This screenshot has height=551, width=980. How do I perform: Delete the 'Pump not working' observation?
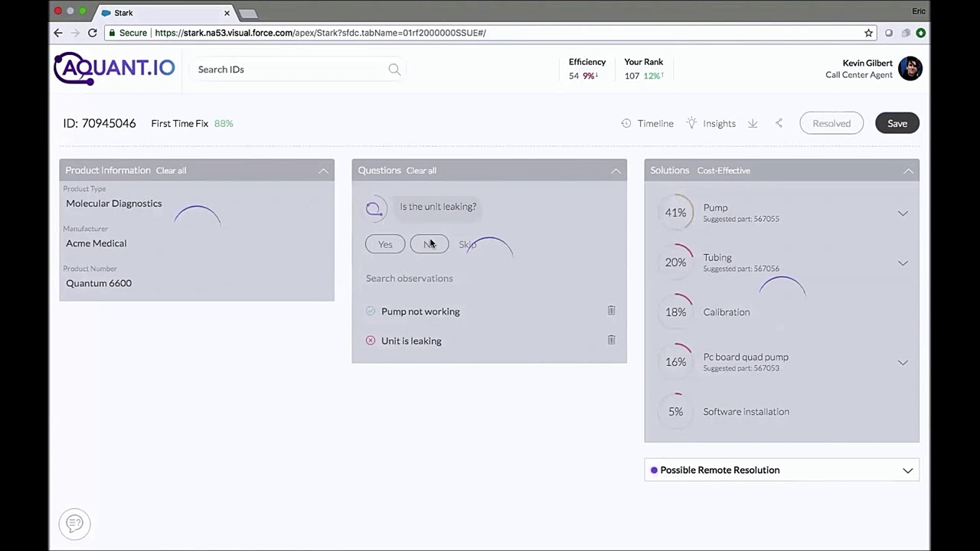tap(611, 311)
